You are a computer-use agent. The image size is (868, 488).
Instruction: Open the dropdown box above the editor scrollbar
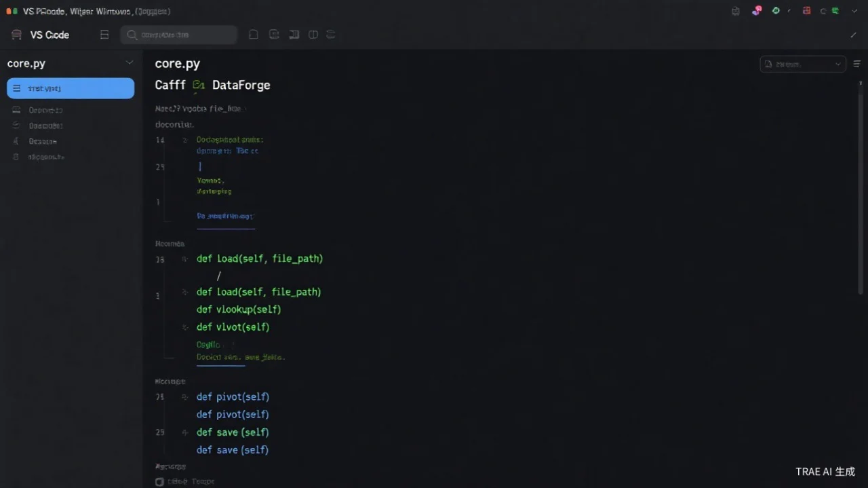coord(803,64)
